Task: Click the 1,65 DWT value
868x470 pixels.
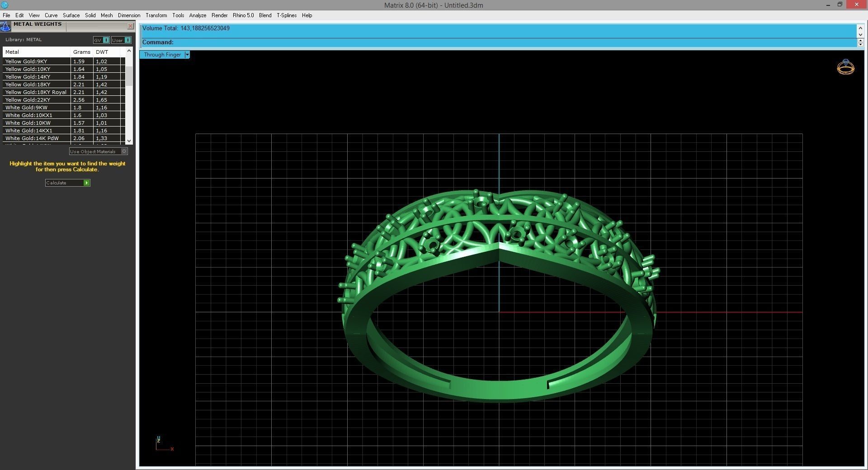Action: (101, 100)
